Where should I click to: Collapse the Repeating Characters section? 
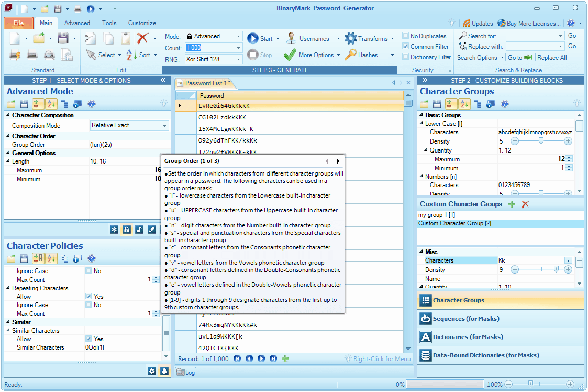tap(8, 288)
